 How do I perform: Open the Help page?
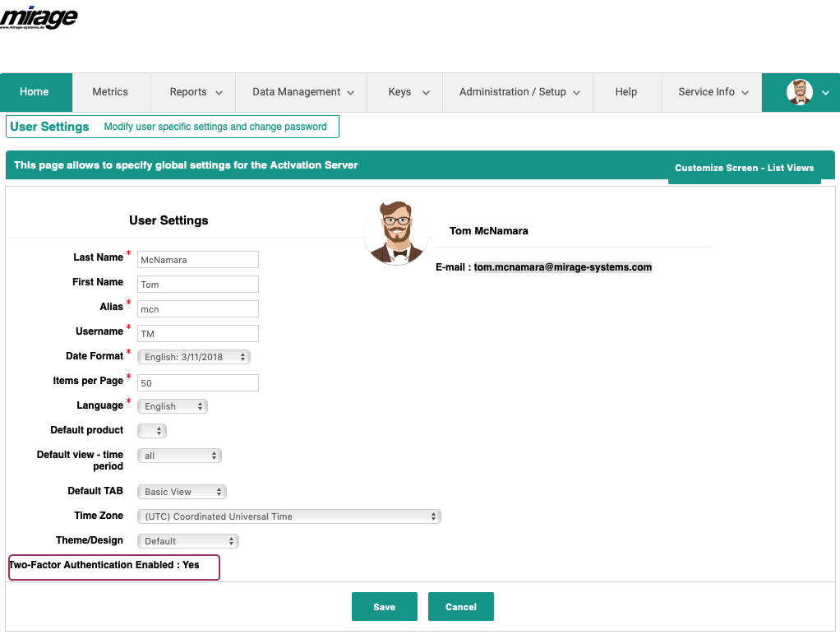click(x=625, y=92)
